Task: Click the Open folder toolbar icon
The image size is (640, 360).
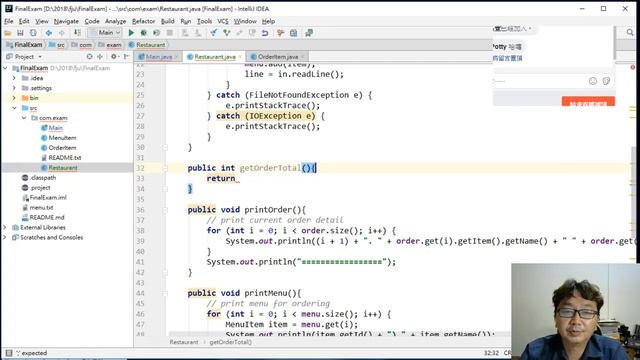Action: tap(7, 33)
